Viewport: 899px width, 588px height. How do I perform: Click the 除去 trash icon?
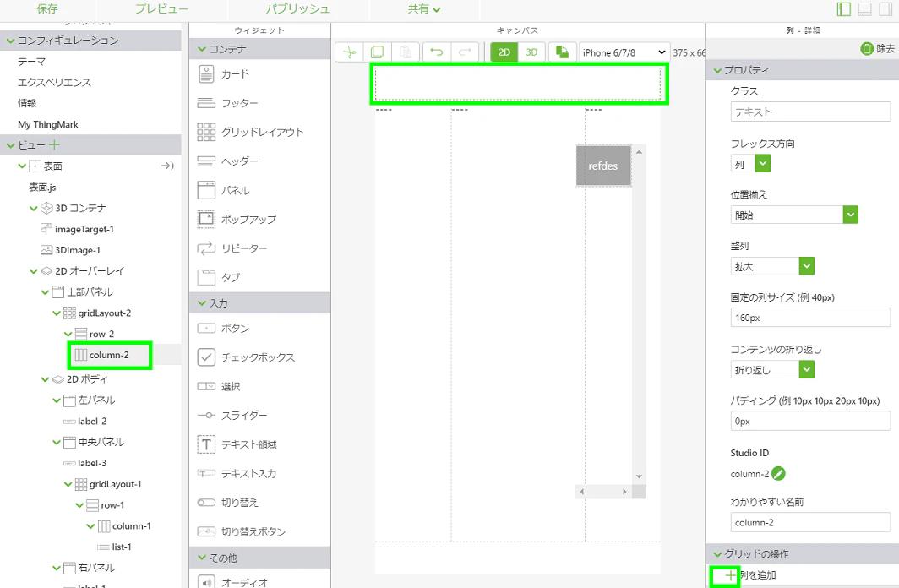point(867,49)
